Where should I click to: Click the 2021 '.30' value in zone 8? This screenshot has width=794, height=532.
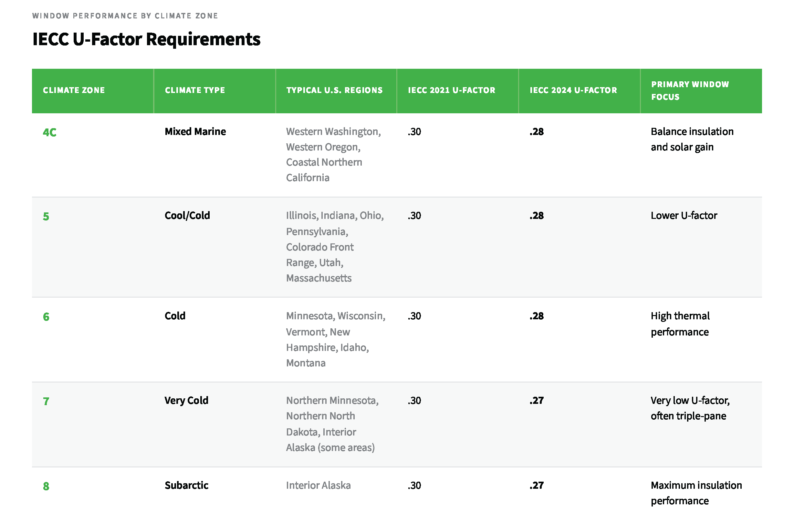point(414,486)
